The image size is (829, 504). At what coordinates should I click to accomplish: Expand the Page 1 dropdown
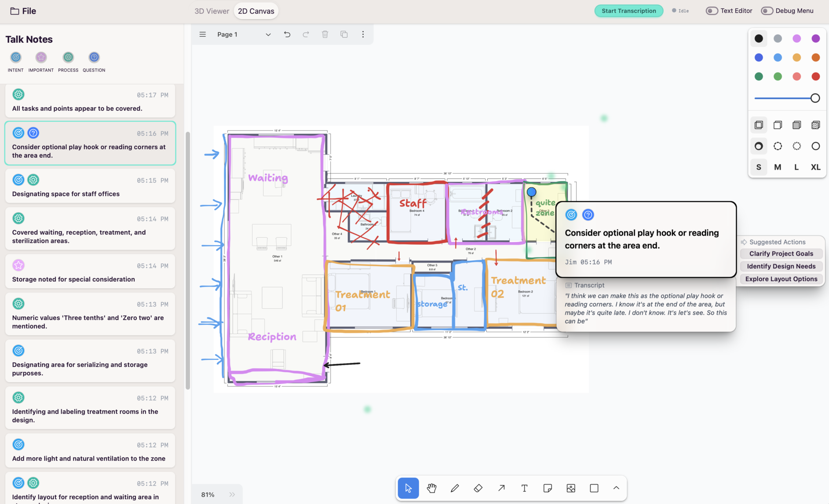[268, 34]
